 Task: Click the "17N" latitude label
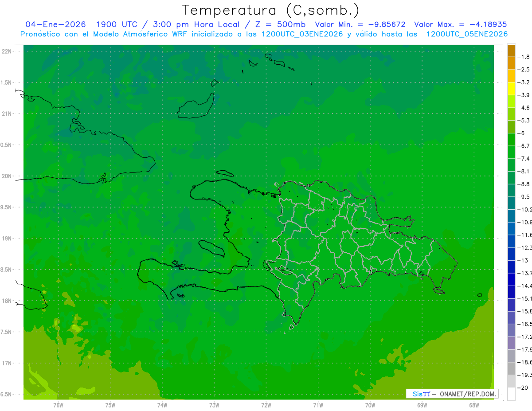tap(7, 363)
